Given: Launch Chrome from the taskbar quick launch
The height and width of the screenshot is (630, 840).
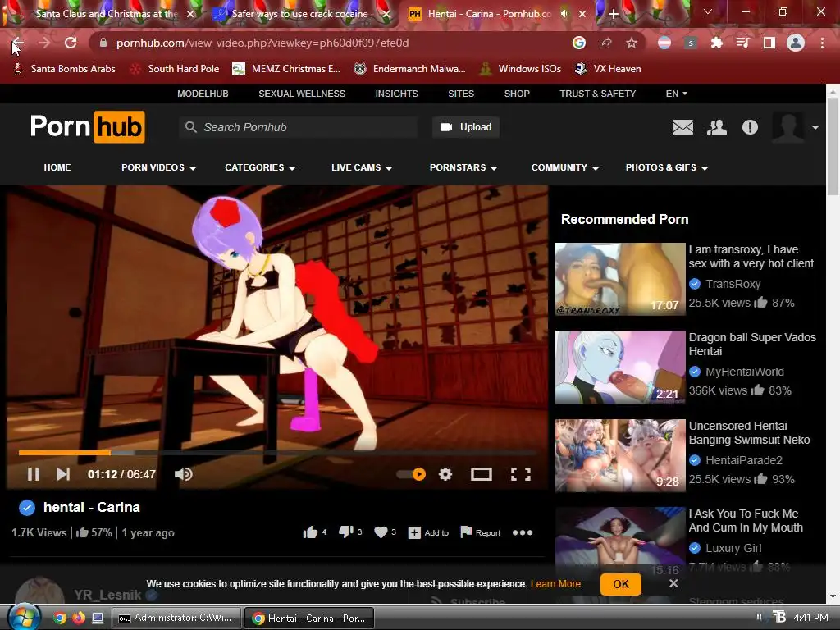Looking at the screenshot, I should pyautogui.click(x=59, y=619).
